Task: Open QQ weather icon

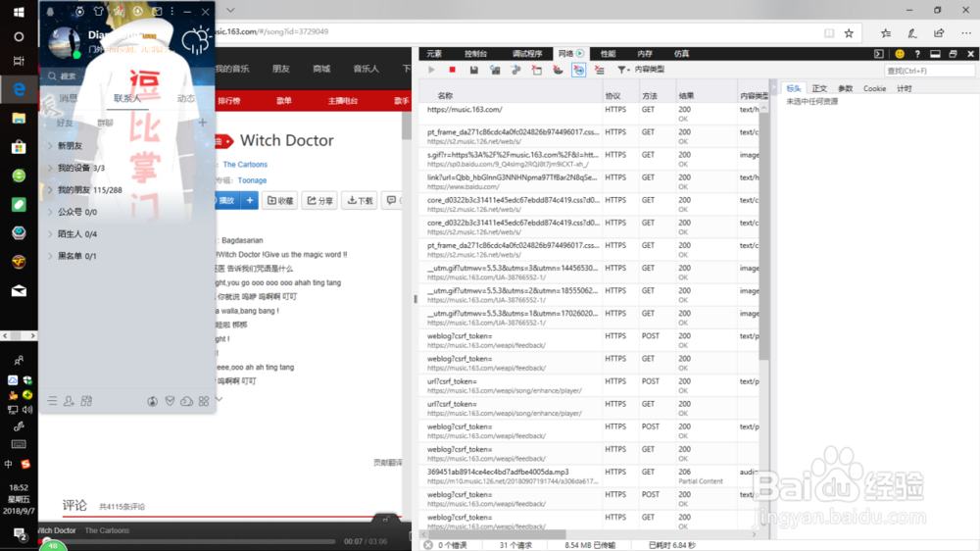Action: point(195,40)
